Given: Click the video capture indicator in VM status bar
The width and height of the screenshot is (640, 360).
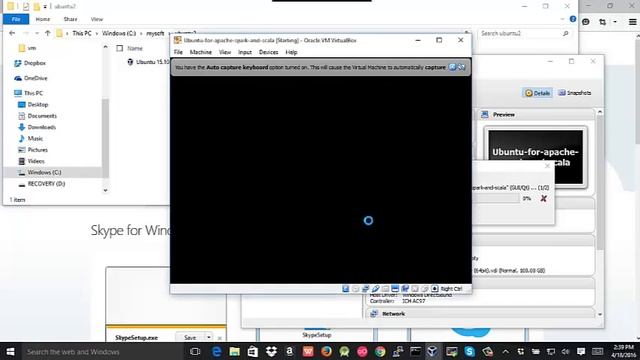Looking at the screenshot, I should tap(405, 289).
